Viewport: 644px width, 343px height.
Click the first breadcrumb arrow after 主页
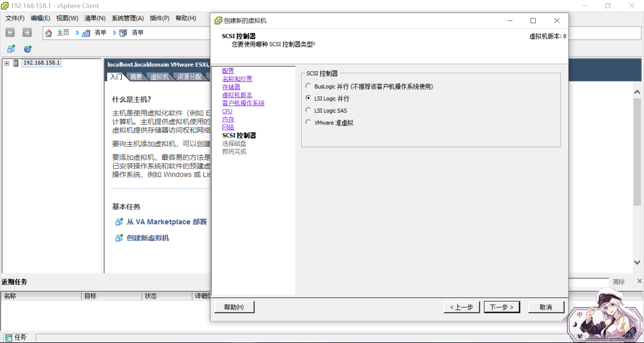pos(77,33)
